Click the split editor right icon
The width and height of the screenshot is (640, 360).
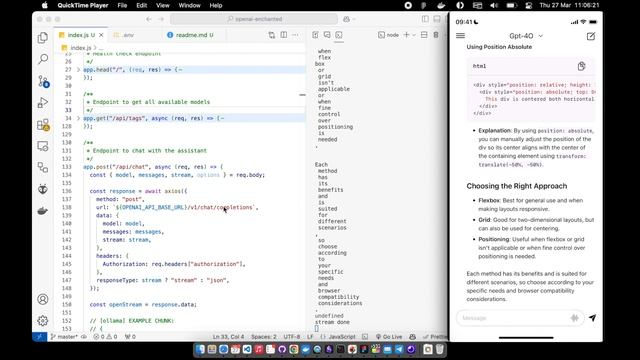(x=284, y=35)
